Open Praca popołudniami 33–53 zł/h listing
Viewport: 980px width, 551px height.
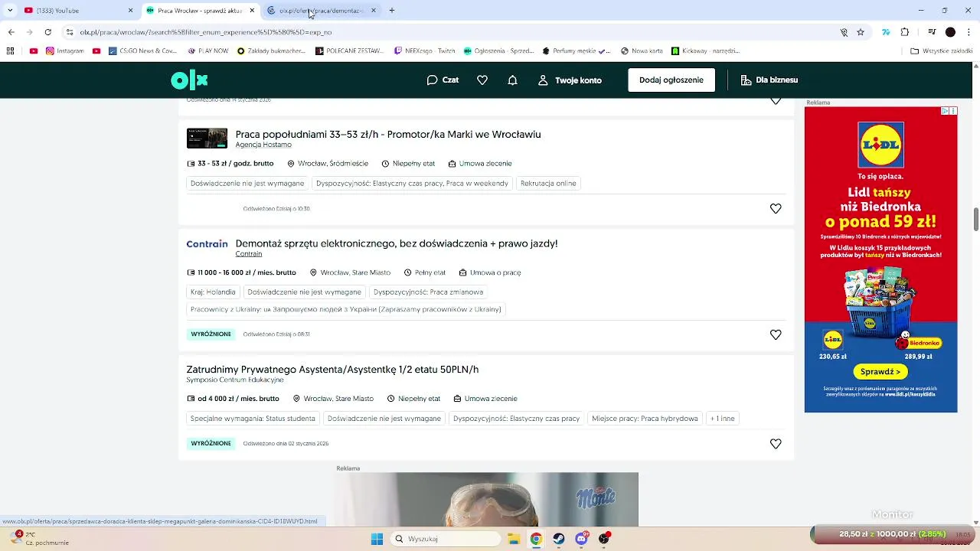[388, 134]
